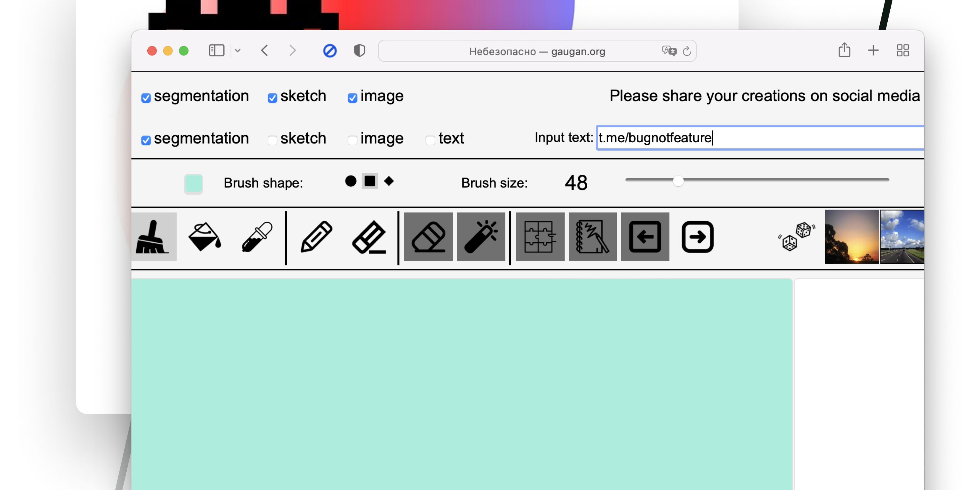Select the paint brush tool

click(x=153, y=237)
